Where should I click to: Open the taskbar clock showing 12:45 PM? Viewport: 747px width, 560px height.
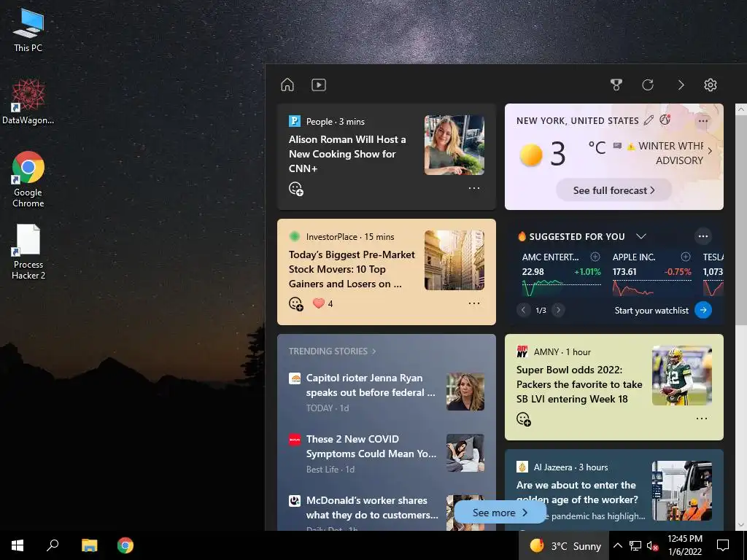(684, 545)
